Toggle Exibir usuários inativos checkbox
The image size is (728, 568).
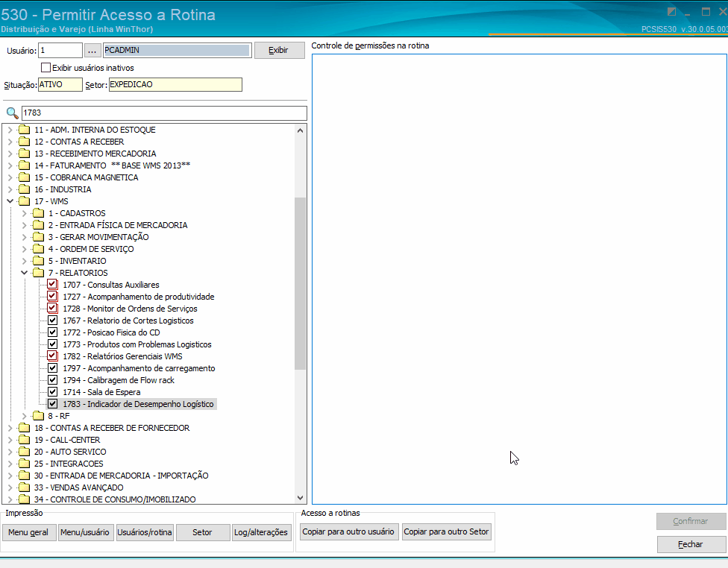click(x=46, y=68)
